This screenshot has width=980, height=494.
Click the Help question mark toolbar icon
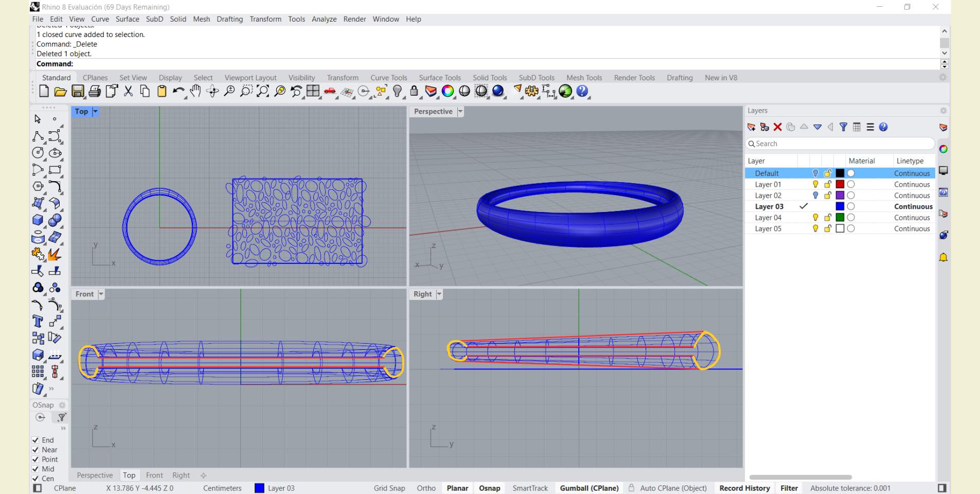tap(582, 92)
